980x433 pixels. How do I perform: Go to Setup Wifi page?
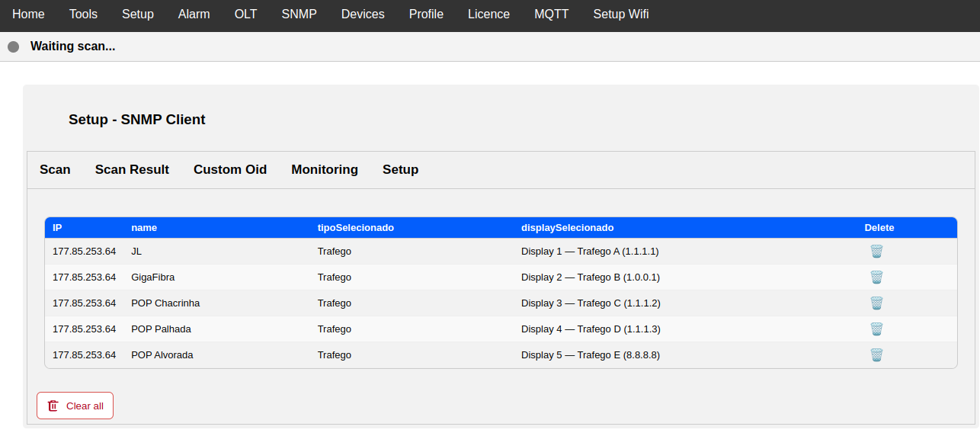621,14
